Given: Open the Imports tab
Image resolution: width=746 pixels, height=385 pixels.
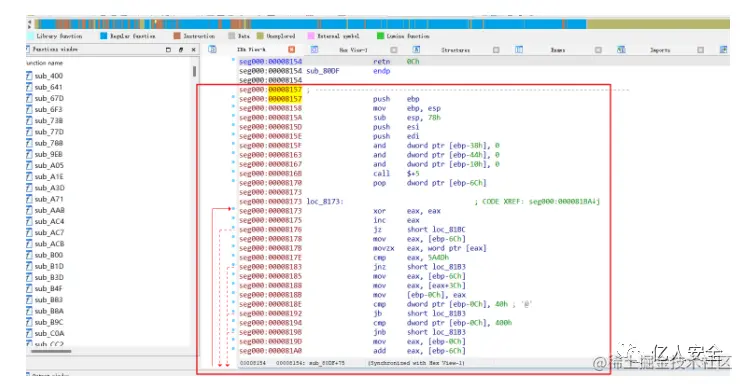Looking at the screenshot, I should 660,50.
